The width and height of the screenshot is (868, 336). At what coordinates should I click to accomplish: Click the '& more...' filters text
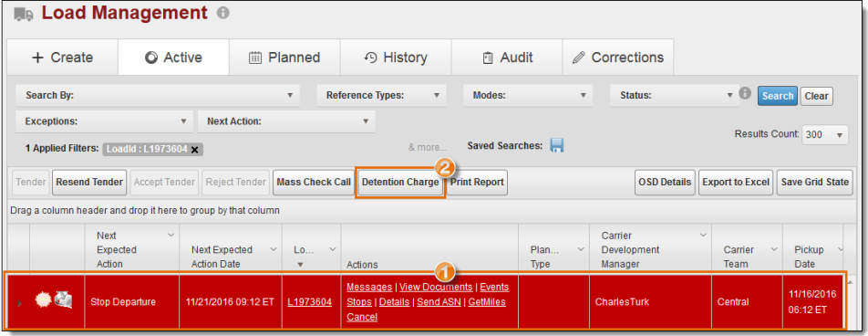(428, 148)
